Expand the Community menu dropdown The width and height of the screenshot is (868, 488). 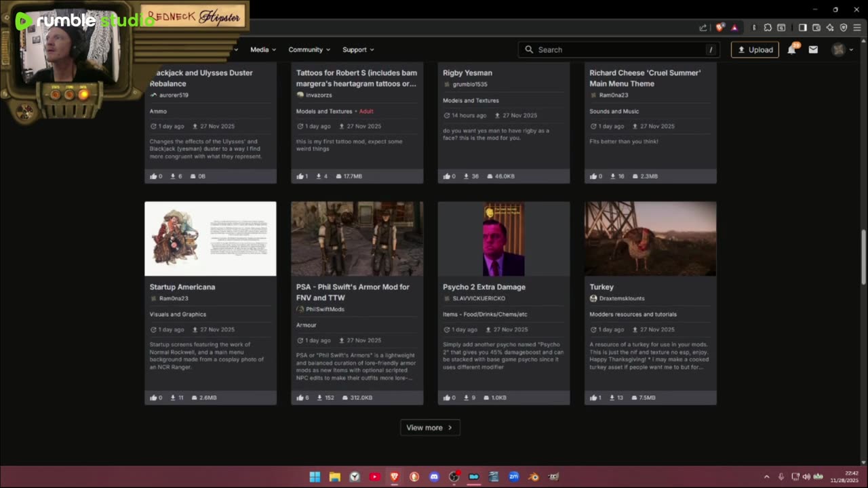309,49
